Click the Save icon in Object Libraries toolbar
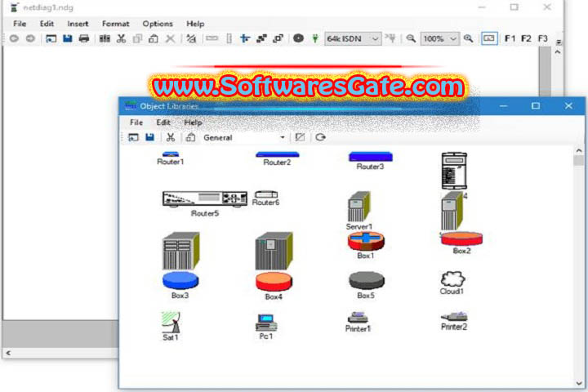 pos(150,137)
